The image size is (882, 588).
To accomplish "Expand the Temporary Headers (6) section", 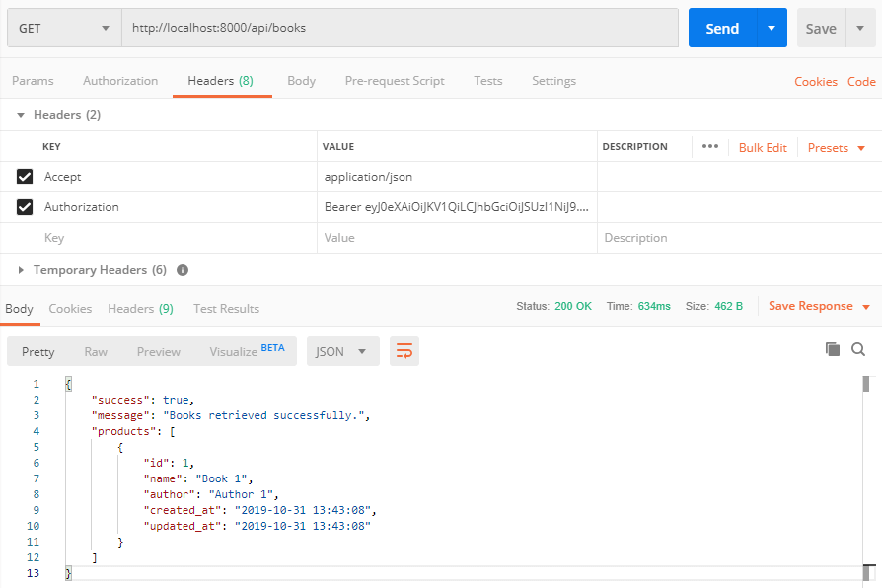I will 21,270.
